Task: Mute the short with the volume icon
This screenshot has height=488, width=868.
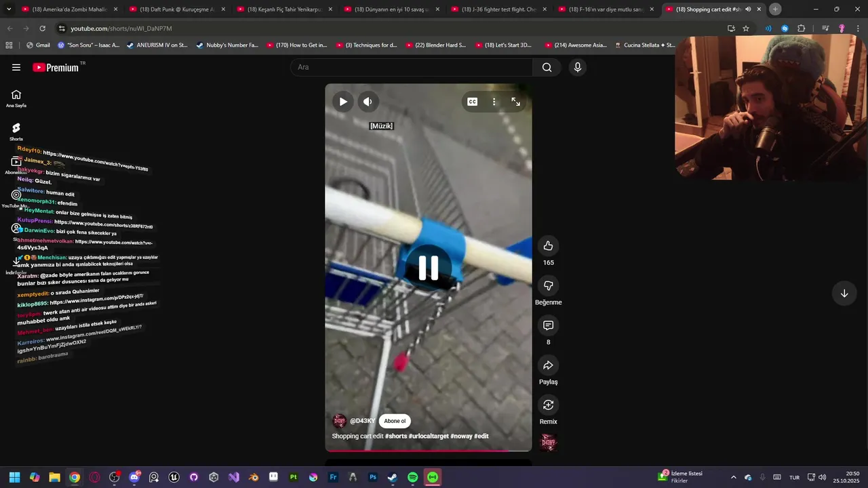Action: coord(368,102)
